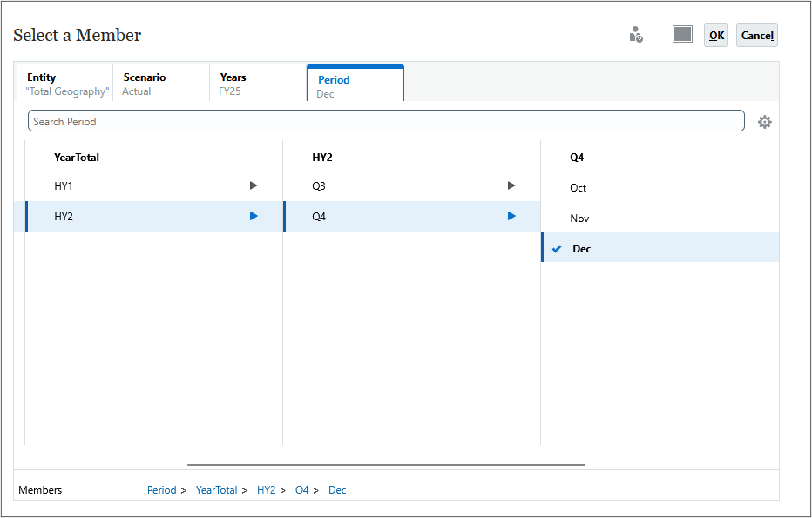Click the Q4 column header
This screenshot has height=518, width=812.
577,158
